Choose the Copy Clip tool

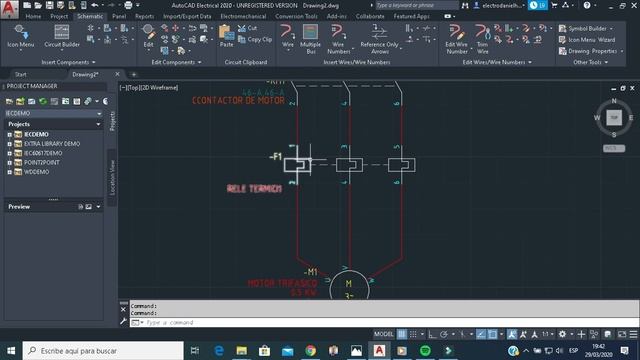tap(255, 40)
